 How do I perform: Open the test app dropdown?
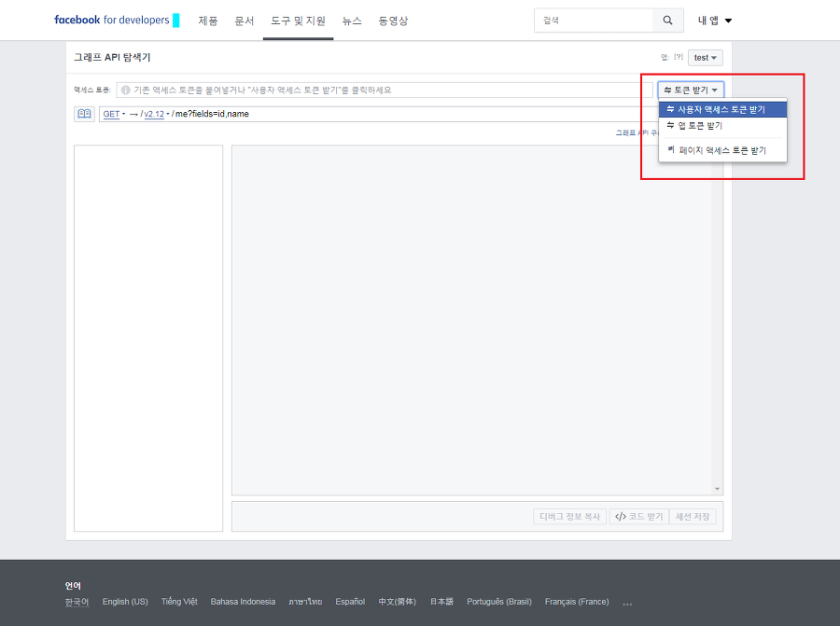(705, 58)
